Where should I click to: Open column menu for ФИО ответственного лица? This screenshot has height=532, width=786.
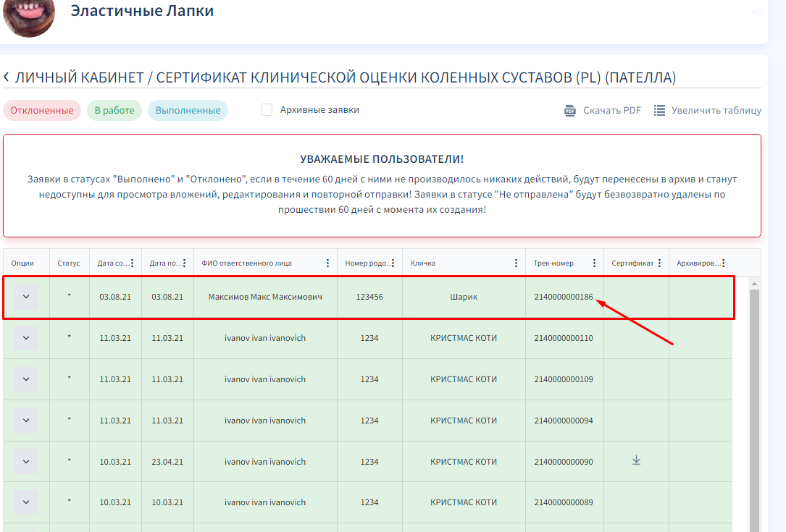click(327, 263)
